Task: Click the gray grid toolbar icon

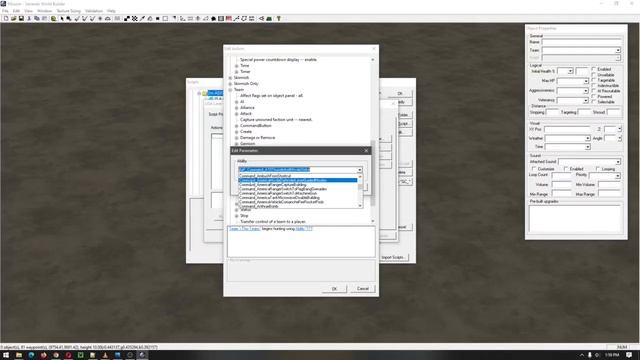Action: [221, 18]
